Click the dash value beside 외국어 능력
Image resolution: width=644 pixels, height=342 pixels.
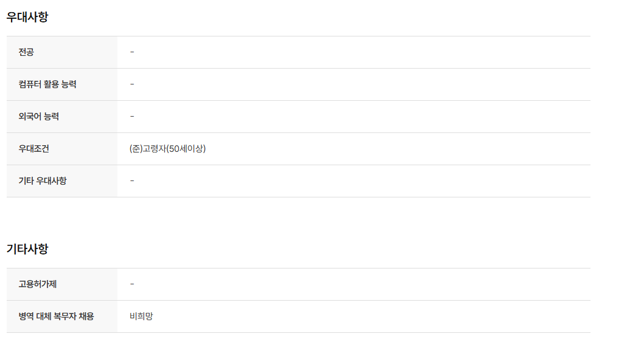132,117
